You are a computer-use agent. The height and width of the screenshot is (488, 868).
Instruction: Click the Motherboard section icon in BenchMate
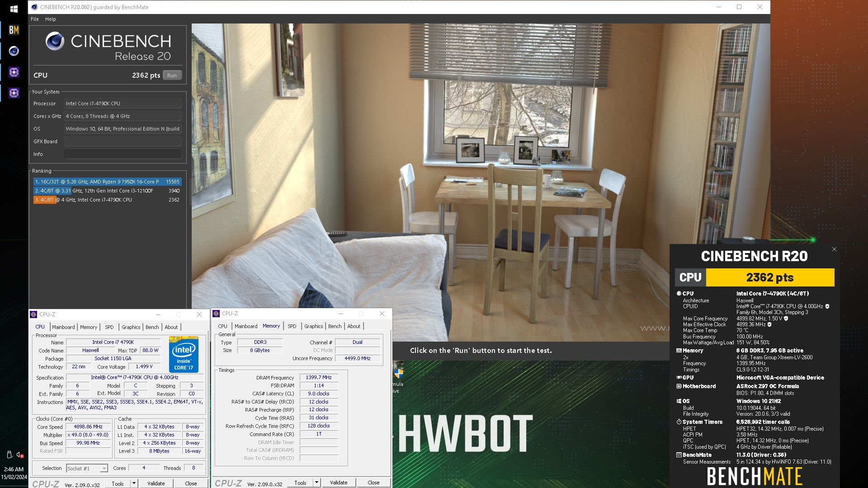click(x=679, y=386)
